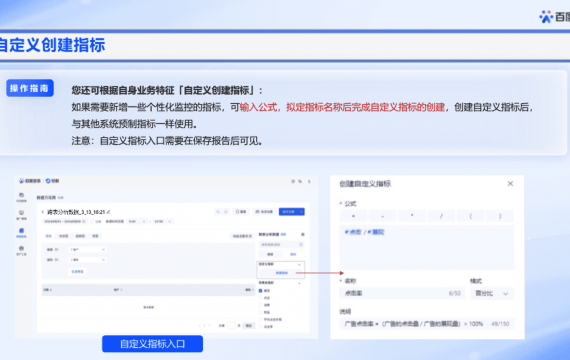Screen dimensions: 570x360
Task: Open the first dimension dropdown showing 账户
Action: (87, 249)
